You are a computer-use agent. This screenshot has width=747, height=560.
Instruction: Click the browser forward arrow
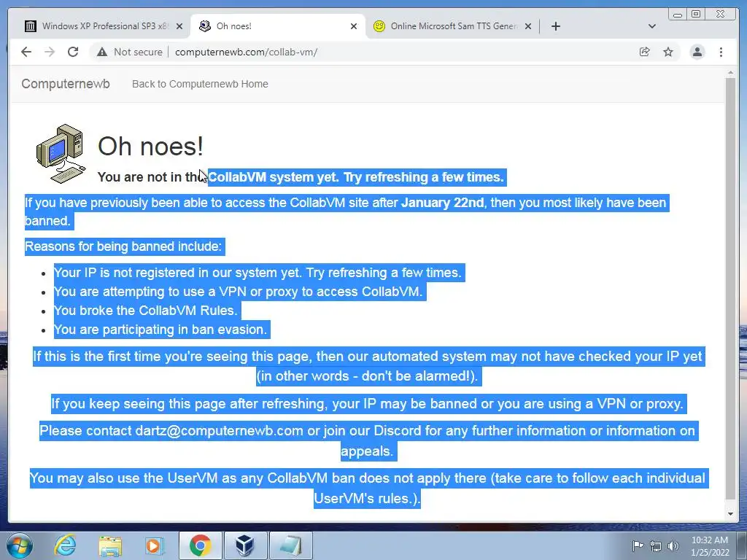point(50,52)
